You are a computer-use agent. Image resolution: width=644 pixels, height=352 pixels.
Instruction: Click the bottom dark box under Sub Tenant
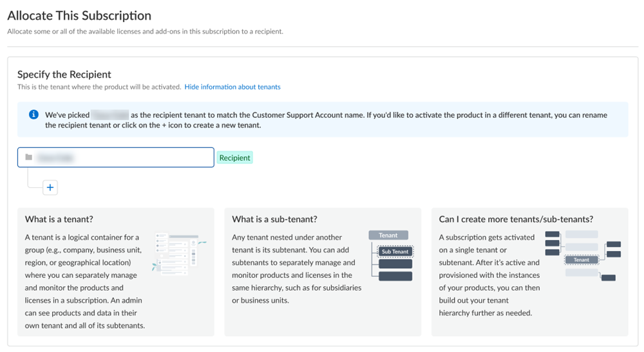coord(395,276)
